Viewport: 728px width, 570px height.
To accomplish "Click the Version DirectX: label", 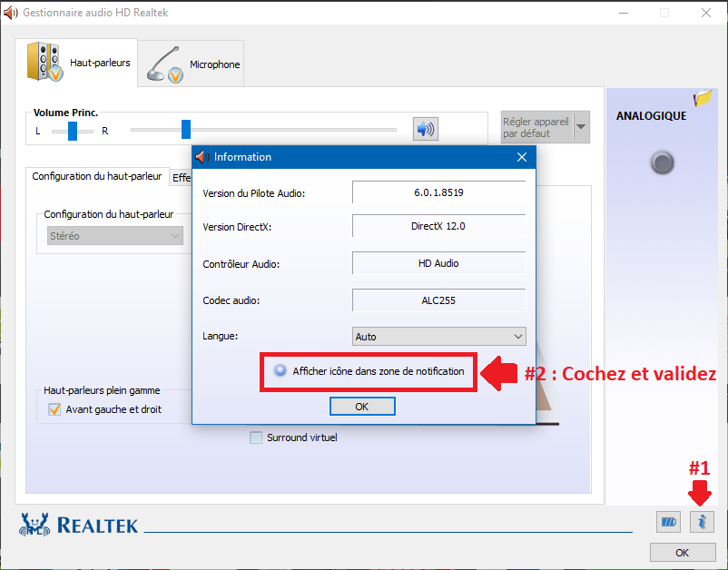I will (237, 228).
